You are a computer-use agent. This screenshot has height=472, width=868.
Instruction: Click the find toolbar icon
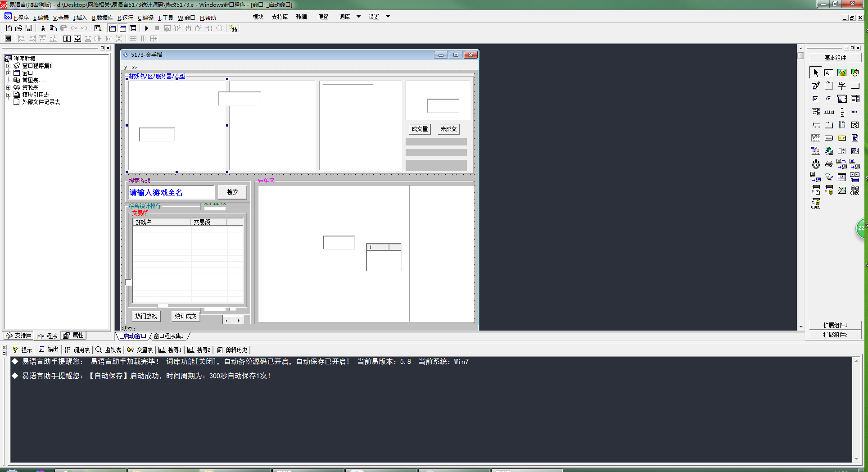(98, 28)
